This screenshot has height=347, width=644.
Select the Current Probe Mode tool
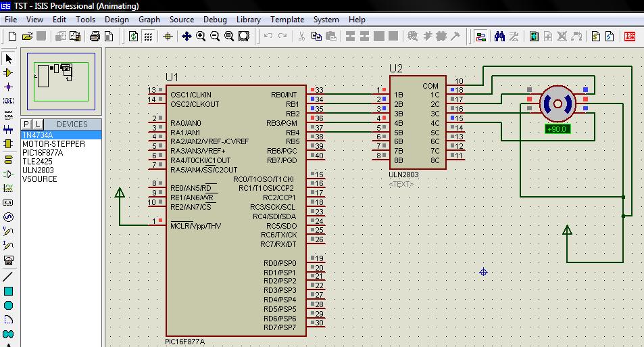(8, 246)
